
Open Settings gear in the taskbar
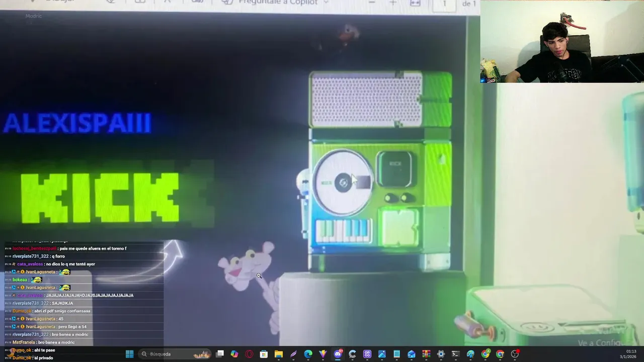(x=441, y=354)
